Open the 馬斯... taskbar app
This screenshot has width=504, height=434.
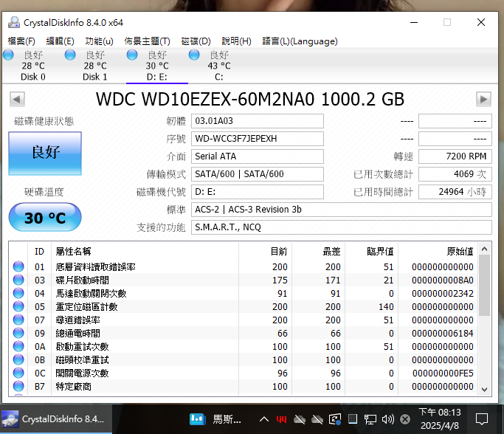215,419
